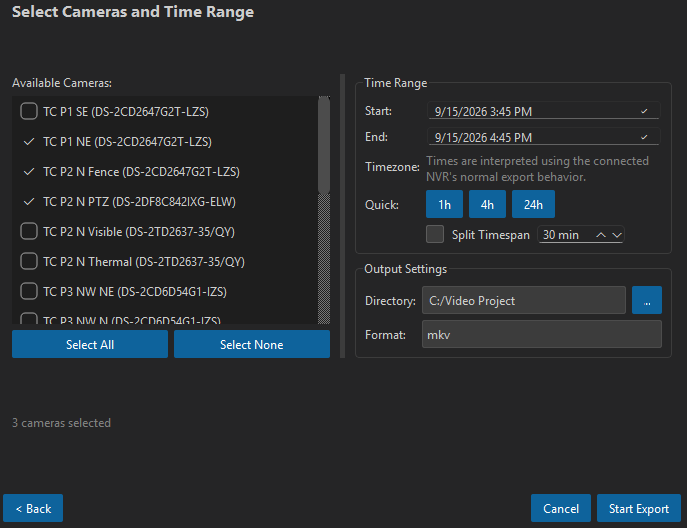The width and height of the screenshot is (687, 528).
Task: Click Select All cameras button
Action: [x=90, y=344]
